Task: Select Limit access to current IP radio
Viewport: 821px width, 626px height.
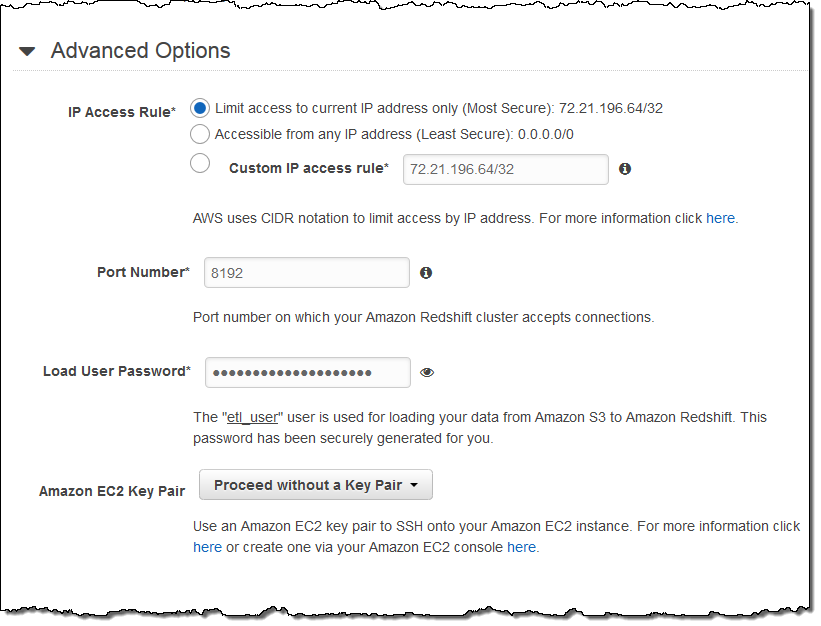Action: pos(200,108)
